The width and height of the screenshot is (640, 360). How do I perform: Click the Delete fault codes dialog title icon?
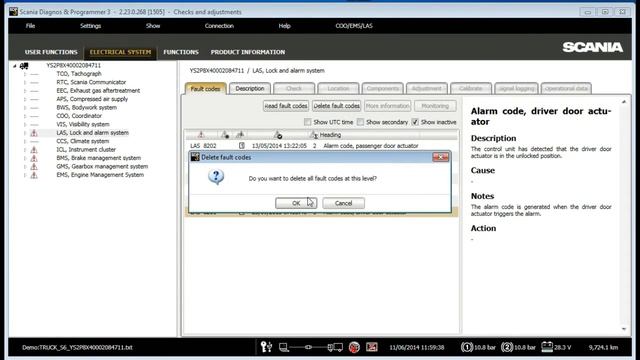coord(195,157)
